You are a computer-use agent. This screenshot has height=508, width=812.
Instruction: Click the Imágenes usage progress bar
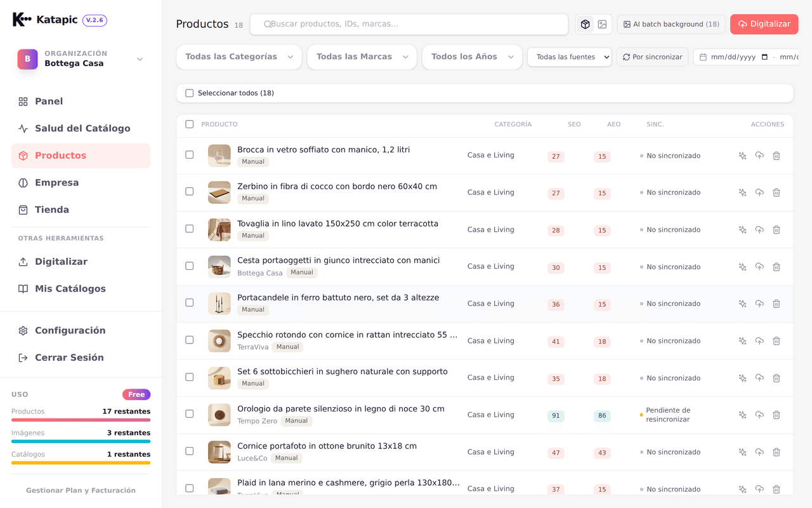pyautogui.click(x=81, y=441)
